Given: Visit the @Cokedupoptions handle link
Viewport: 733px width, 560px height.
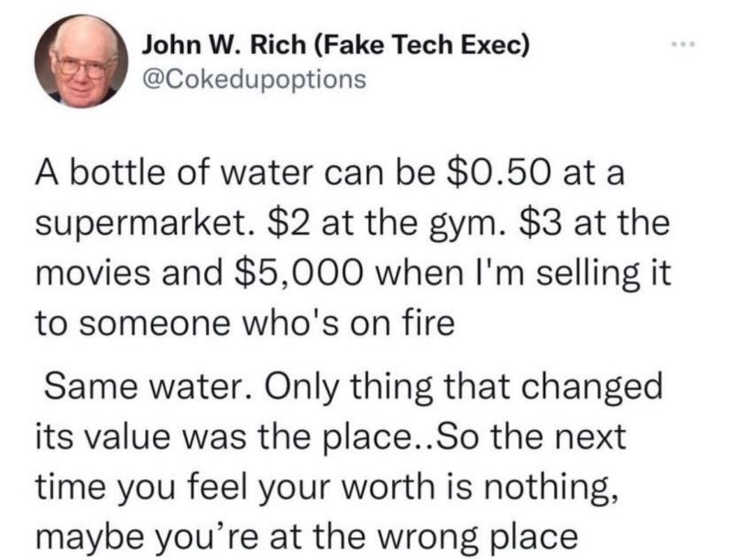Looking at the screenshot, I should coord(254,79).
